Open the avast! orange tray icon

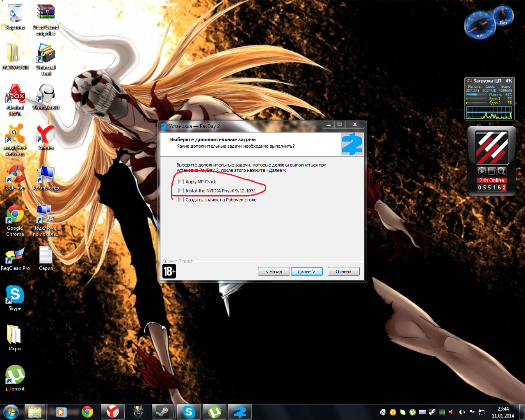(x=393, y=412)
